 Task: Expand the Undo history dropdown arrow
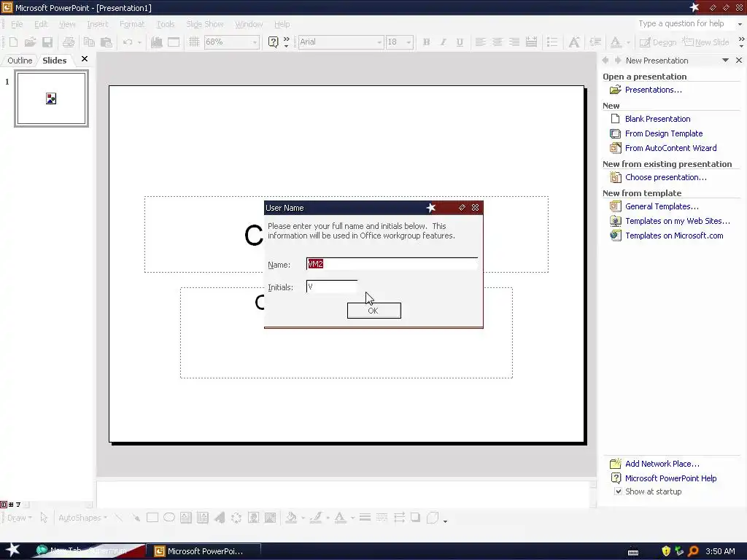tap(139, 42)
